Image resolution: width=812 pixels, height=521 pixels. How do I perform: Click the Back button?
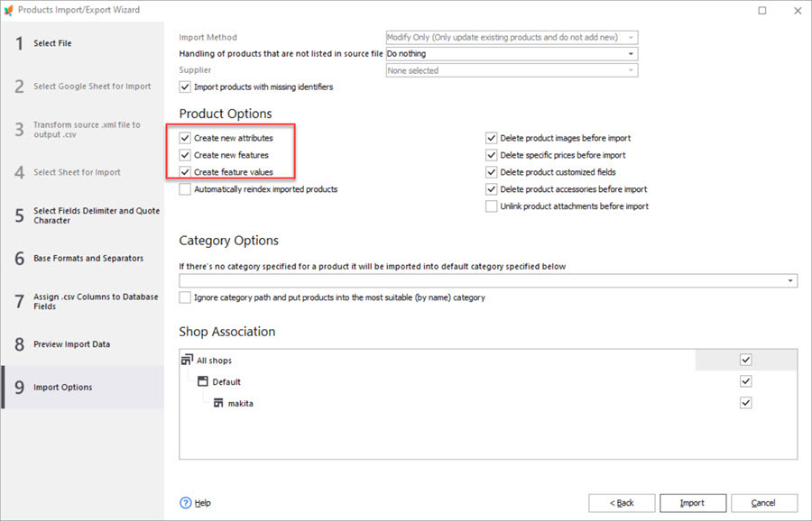(x=622, y=503)
